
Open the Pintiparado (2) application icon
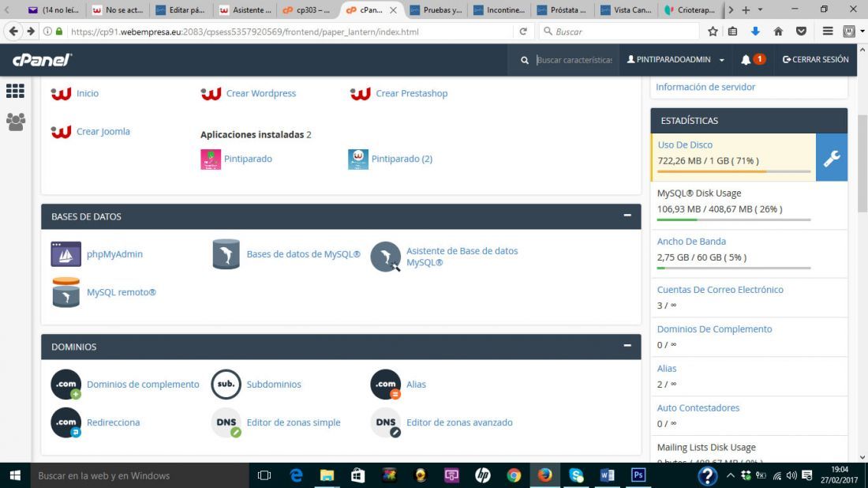pos(358,160)
